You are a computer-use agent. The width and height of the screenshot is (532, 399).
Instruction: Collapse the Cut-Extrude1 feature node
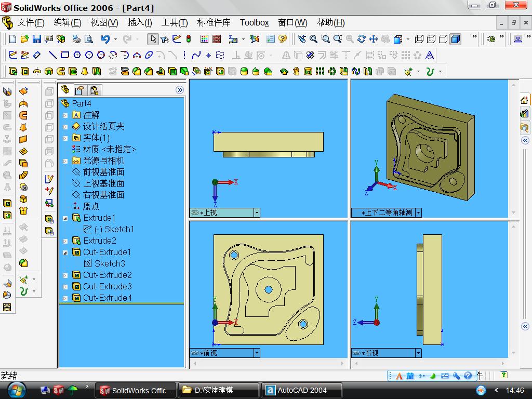(65, 253)
